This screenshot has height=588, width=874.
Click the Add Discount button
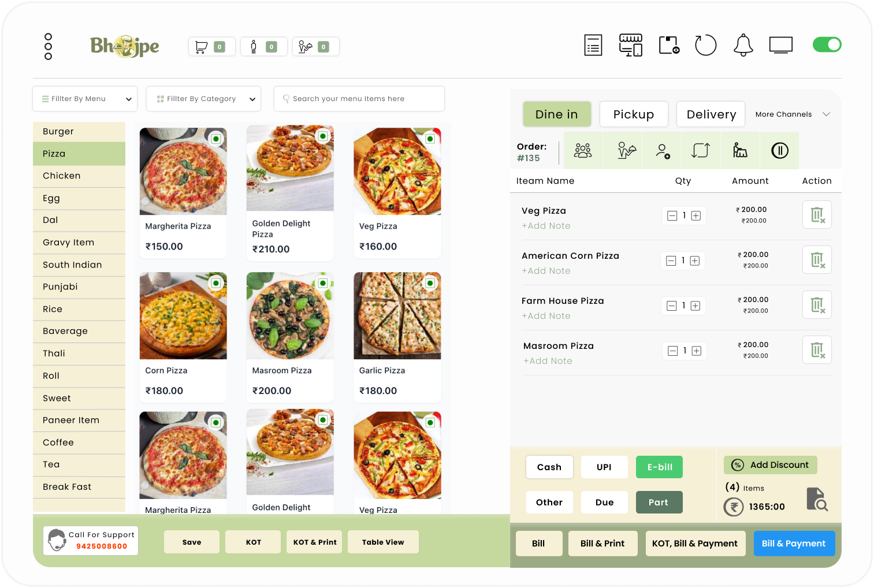click(771, 465)
